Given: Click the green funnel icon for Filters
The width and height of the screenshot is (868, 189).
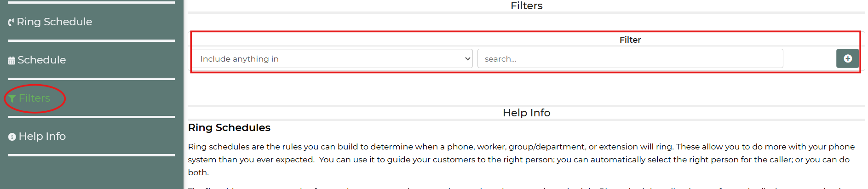Looking at the screenshot, I should coord(12,98).
